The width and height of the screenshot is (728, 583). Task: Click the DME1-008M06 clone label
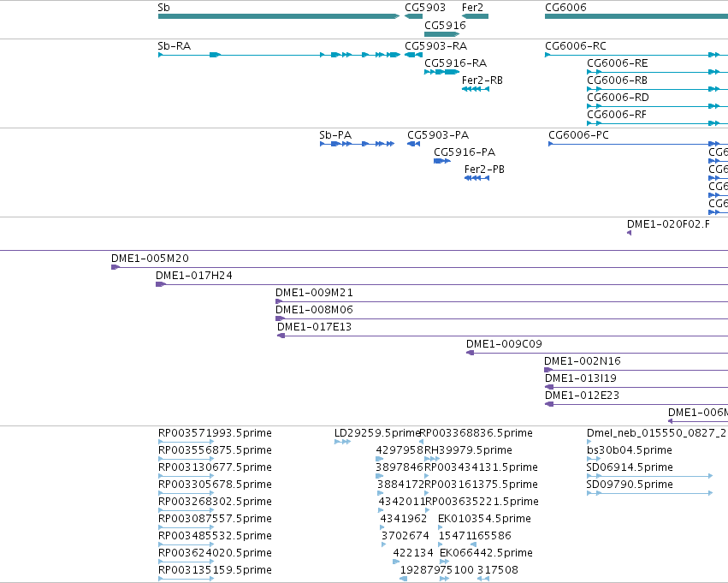coord(314,310)
